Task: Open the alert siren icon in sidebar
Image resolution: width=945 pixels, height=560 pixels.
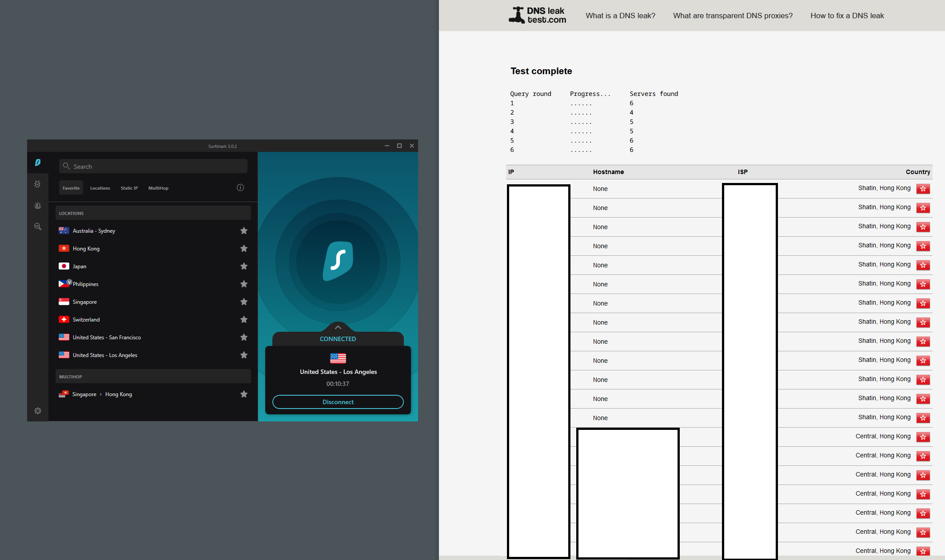Action: pos(38,205)
